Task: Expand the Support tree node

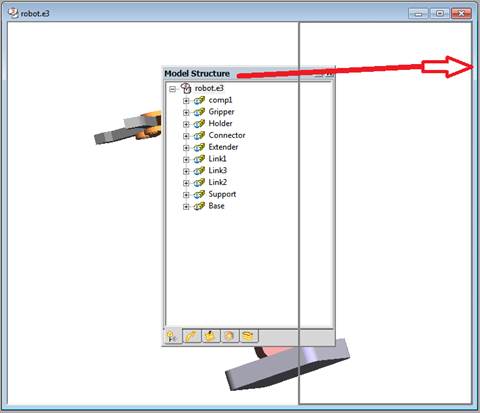Action: click(186, 195)
